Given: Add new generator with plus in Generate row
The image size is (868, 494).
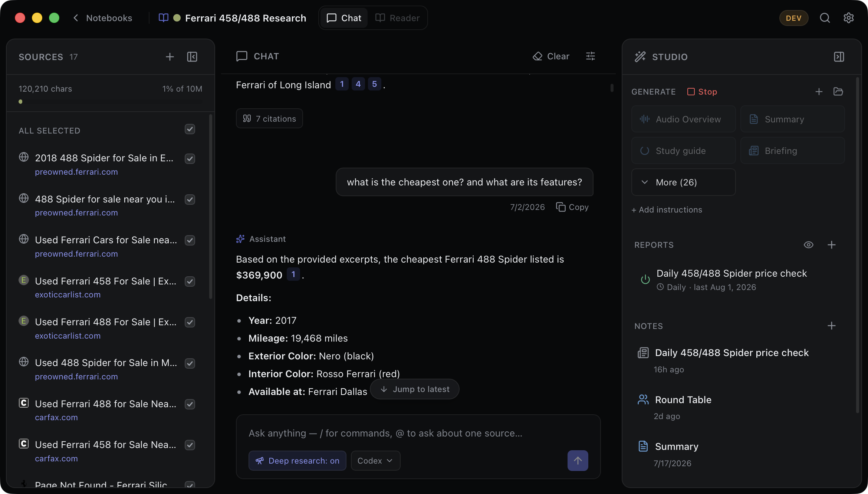Looking at the screenshot, I should click(819, 92).
